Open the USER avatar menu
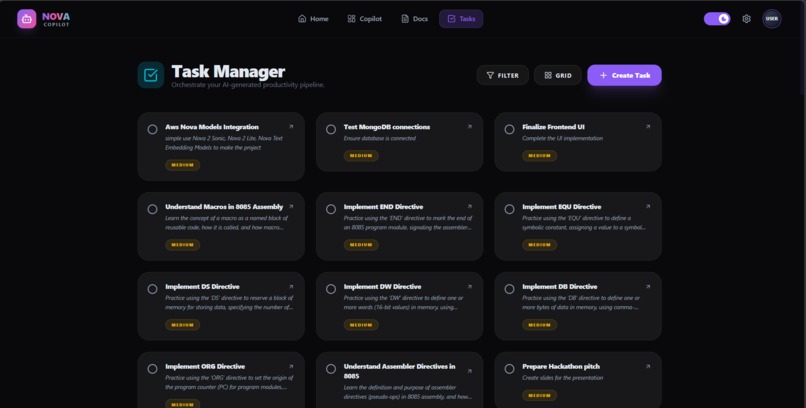The image size is (806, 408). tap(772, 18)
